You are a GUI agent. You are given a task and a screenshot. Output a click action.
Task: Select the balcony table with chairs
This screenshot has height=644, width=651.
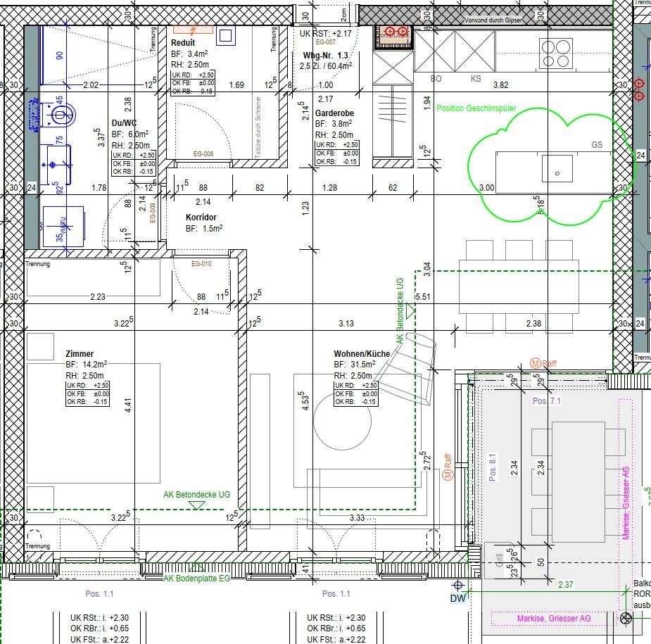tap(577, 481)
